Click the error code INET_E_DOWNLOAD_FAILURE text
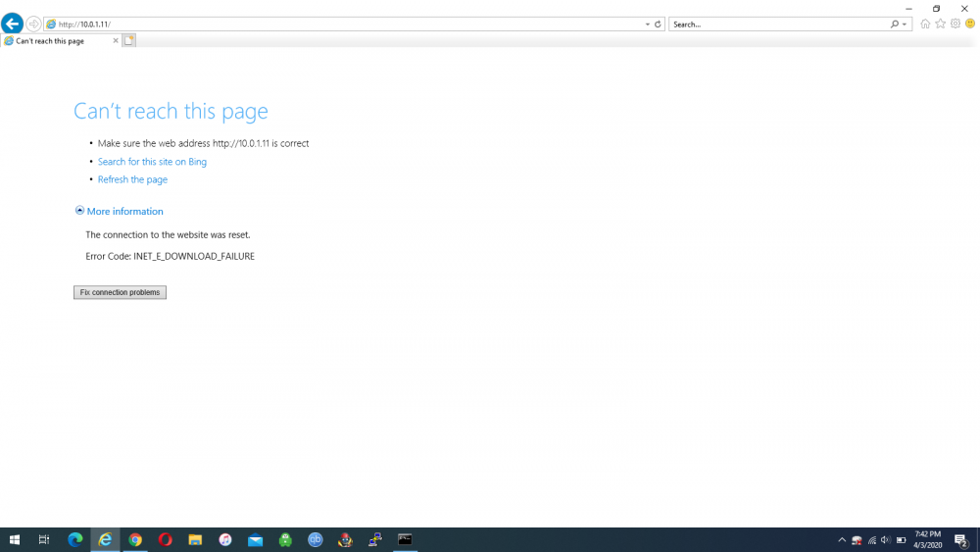 click(x=194, y=256)
